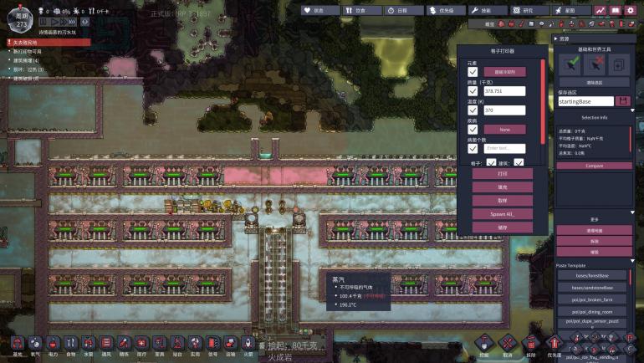The width and height of the screenshot is (644, 363).
Task: Toggle the germ count checkbox
Action: pyautogui.click(x=473, y=148)
